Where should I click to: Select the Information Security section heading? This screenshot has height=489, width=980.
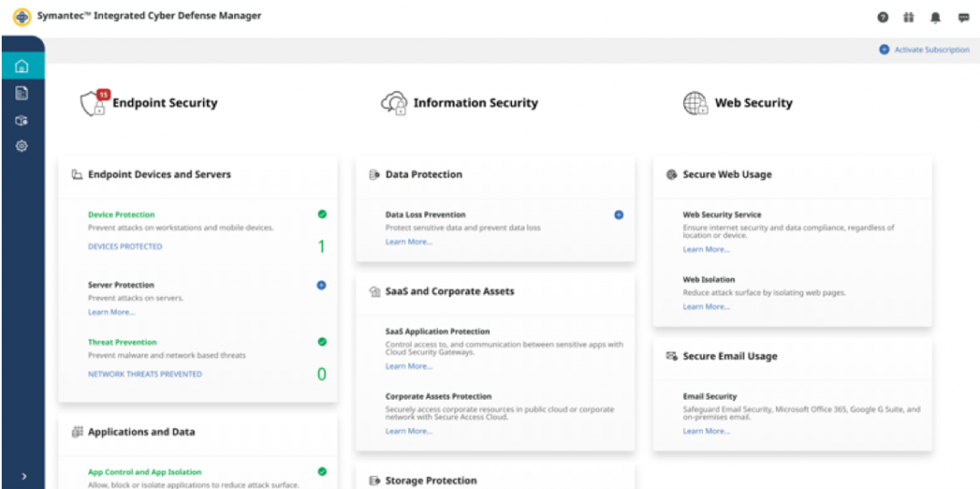click(475, 103)
